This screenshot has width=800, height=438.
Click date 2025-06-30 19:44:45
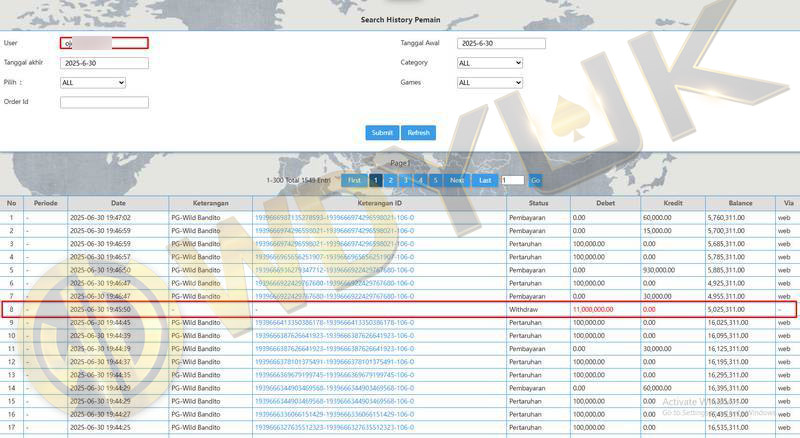pos(101,323)
